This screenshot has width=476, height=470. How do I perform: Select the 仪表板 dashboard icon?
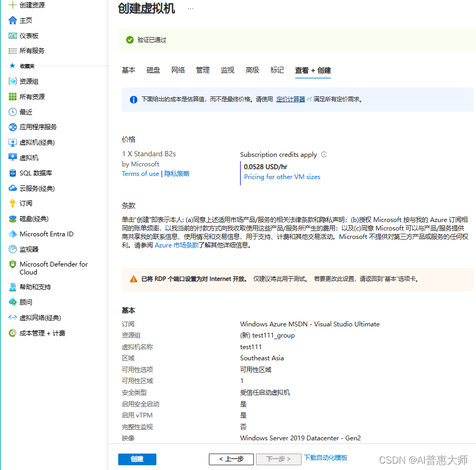point(12,36)
